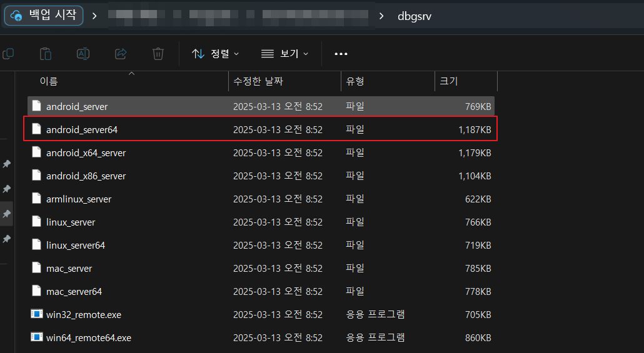Select the android_server64 file
This screenshot has height=353, width=644.
82,130
